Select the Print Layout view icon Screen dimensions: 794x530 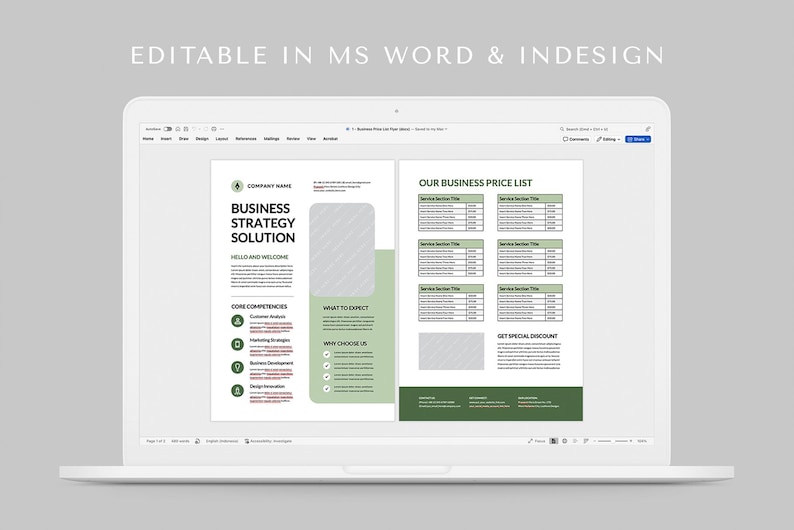pyautogui.click(x=553, y=441)
